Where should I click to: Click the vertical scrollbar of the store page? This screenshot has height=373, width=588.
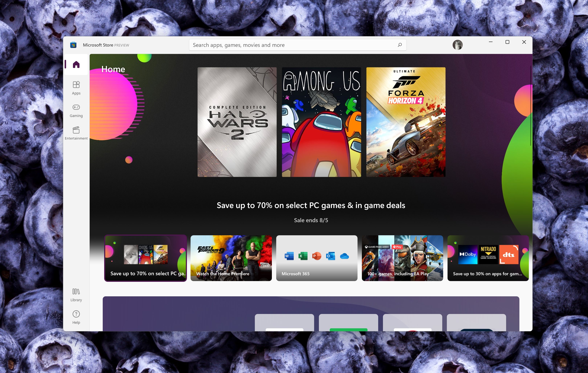[x=531, y=106]
